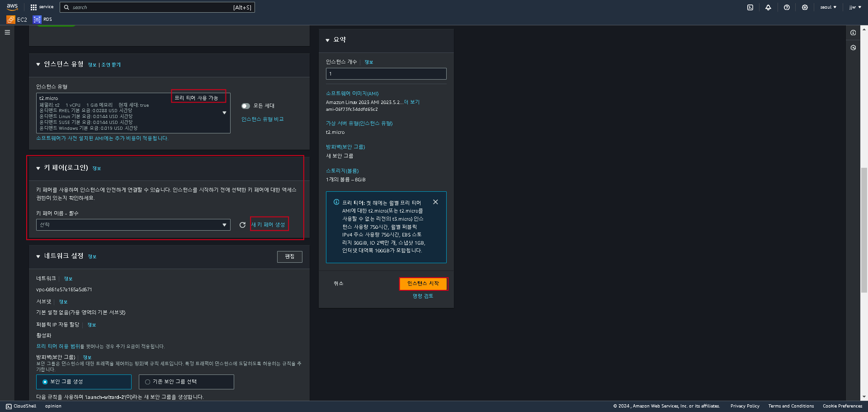The width and height of the screenshot is (868, 412).
Task: Select the existing security group (기존 보안 그룹 선택) radio
Action: click(186, 382)
